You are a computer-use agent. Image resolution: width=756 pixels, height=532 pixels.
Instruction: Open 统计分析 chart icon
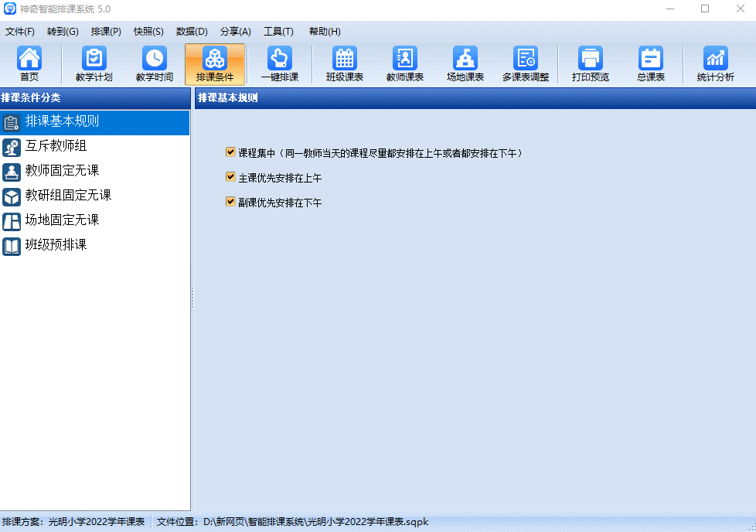click(715, 63)
